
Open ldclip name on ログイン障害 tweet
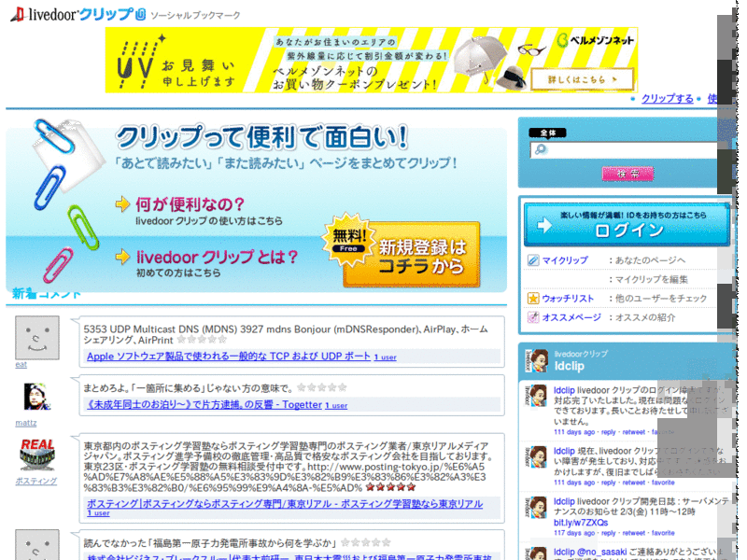[564, 390]
